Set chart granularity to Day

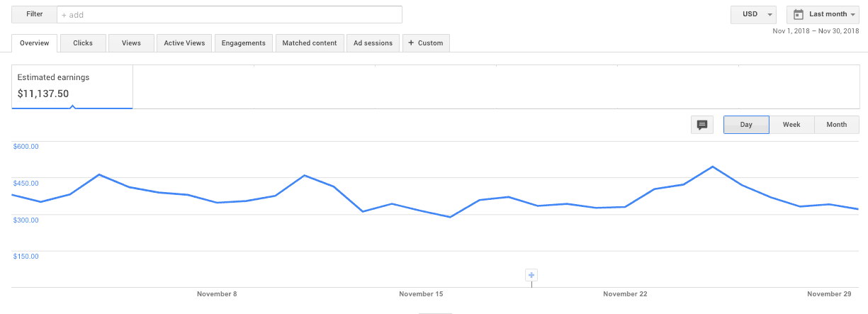pos(746,125)
